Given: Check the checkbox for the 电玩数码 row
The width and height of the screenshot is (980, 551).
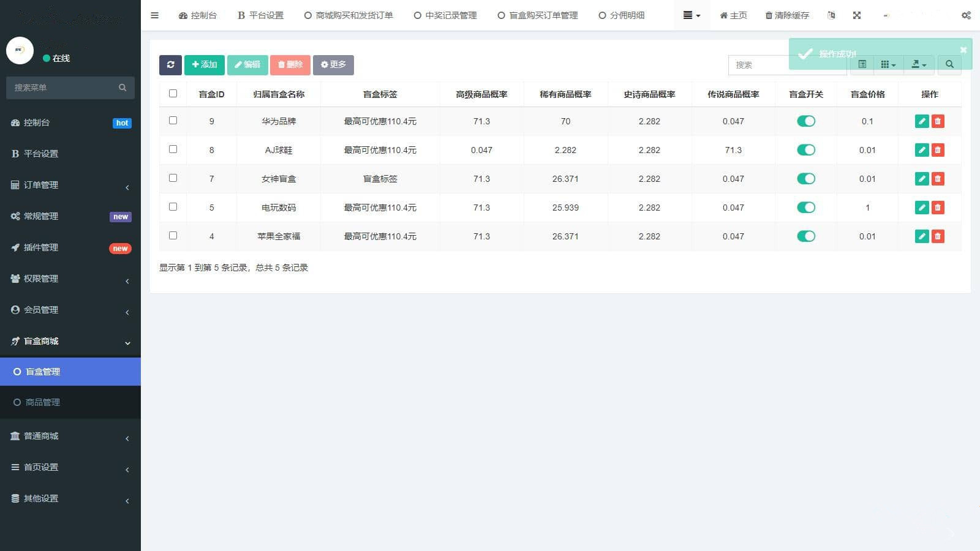Looking at the screenshot, I should point(173,207).
